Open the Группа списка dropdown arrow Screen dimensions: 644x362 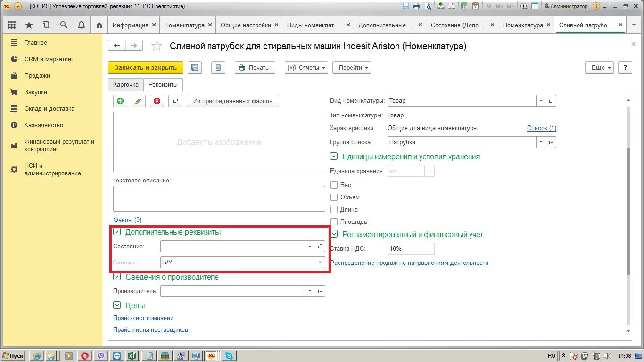coord(541,142)
